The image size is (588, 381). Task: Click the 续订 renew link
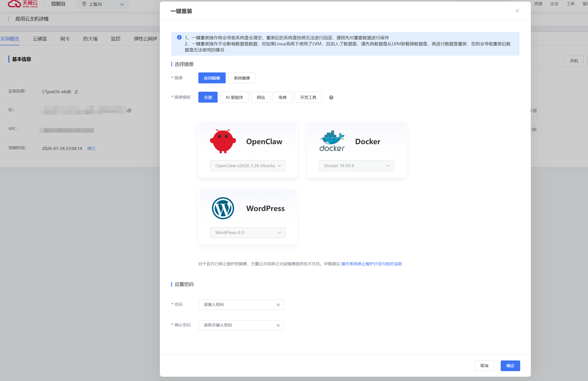91,148
